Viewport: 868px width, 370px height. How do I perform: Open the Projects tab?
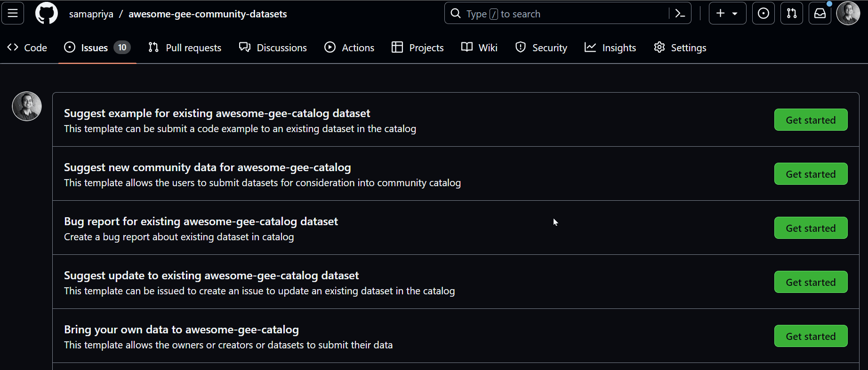[418, 47]
